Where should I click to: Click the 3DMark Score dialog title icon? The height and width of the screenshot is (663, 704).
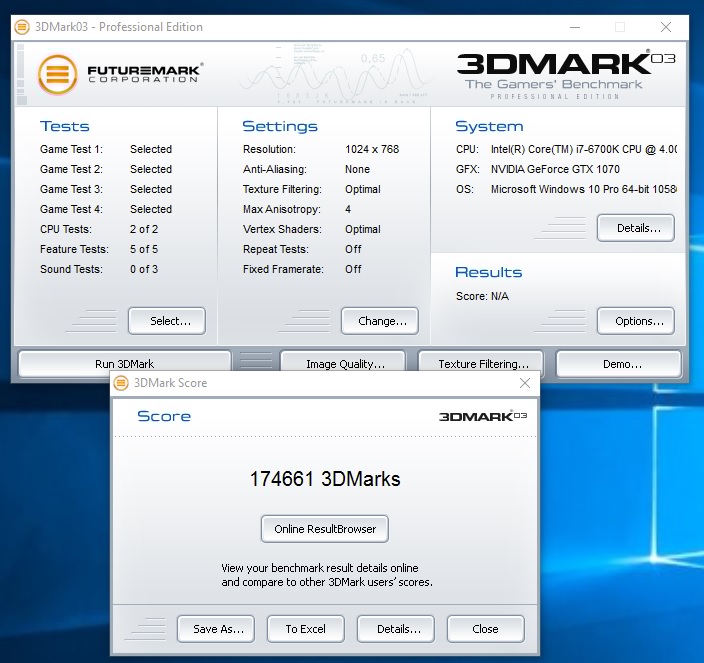pos(121,383)
